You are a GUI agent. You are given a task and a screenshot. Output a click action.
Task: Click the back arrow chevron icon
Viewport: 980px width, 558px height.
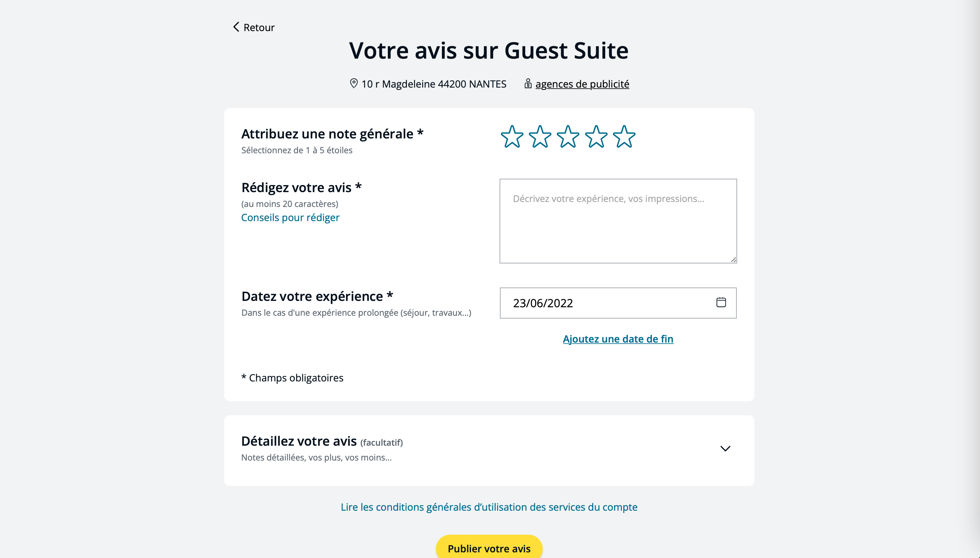coord(236,27)
